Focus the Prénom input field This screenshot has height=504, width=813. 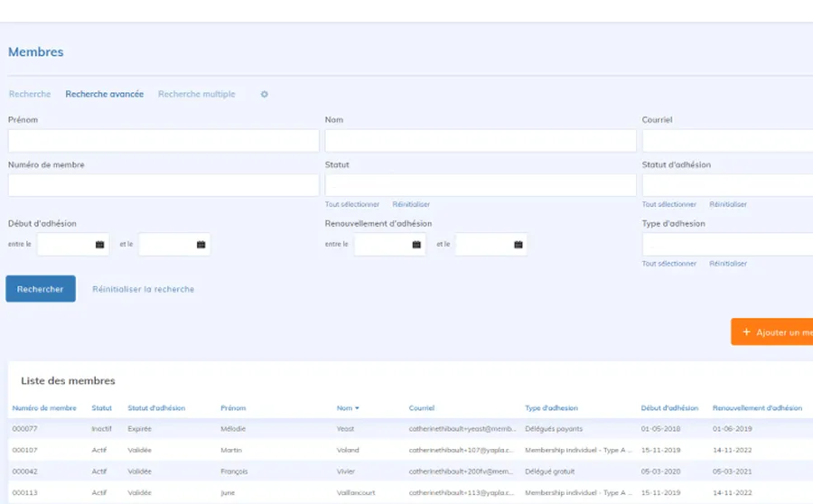coord(164,141)
